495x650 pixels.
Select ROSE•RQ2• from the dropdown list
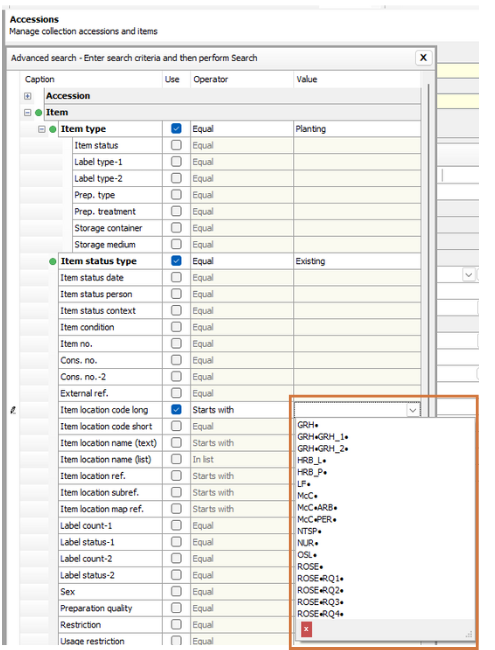[x=320, y=590]
